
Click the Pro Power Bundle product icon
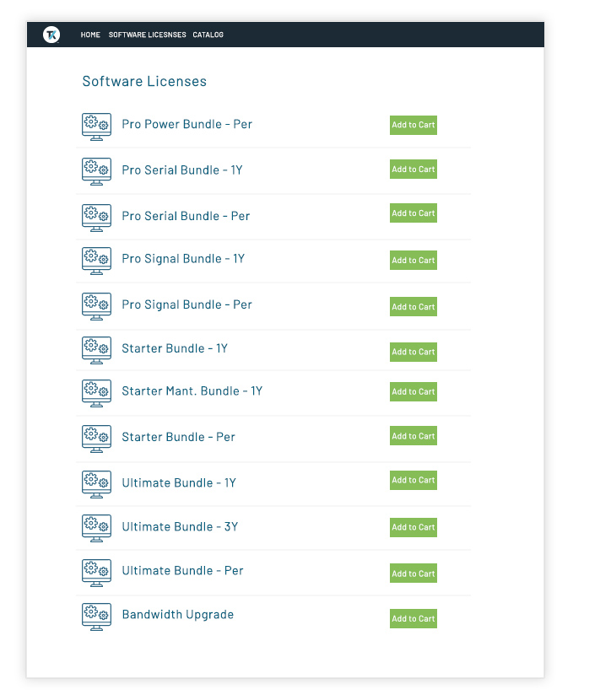point(95,127)
